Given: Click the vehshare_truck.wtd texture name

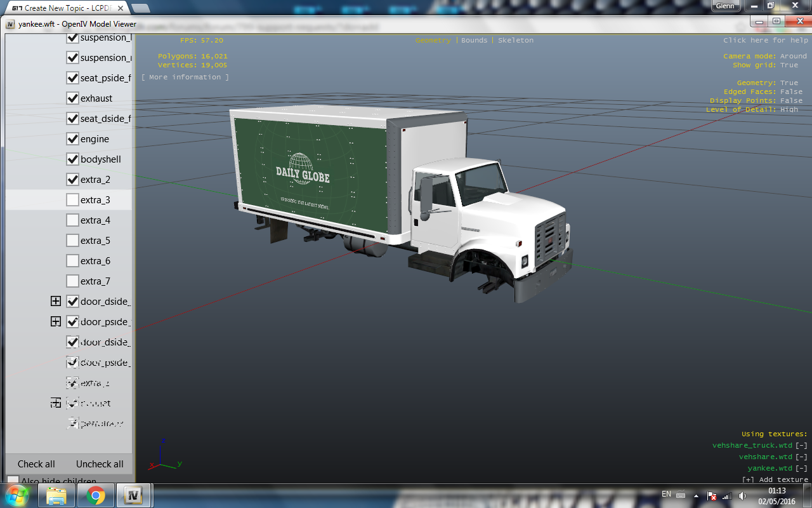Looking at the screenshot, I should [752, 446].
